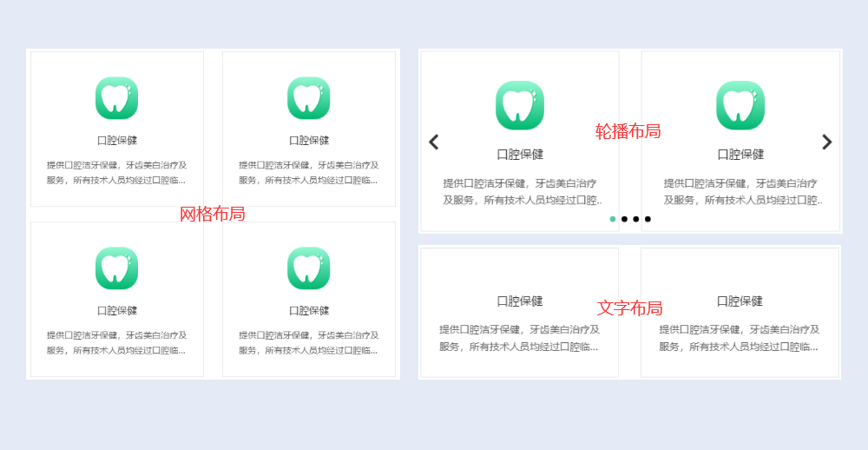Click description text in bottom-right grid card

click(x=309, y=343)
